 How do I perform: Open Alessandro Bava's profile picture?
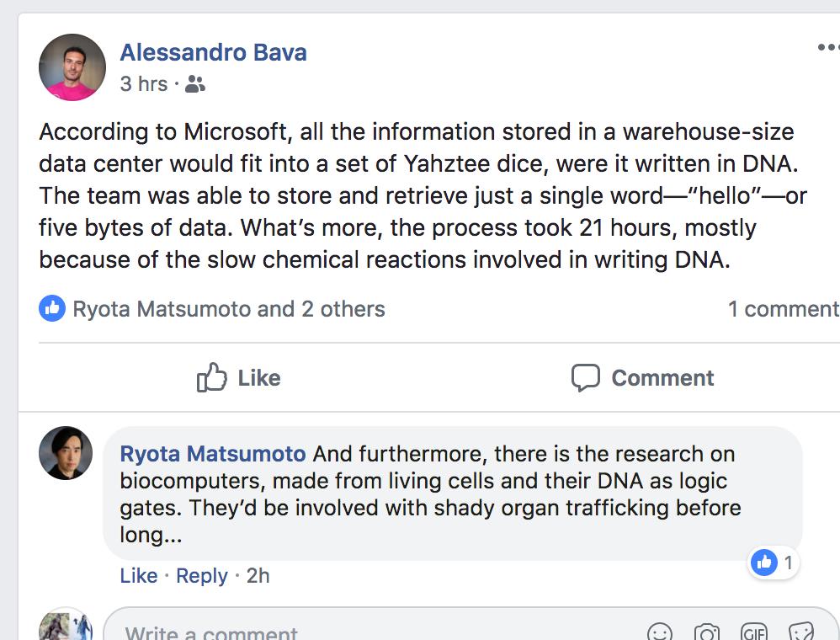click(x=72, y=67)
